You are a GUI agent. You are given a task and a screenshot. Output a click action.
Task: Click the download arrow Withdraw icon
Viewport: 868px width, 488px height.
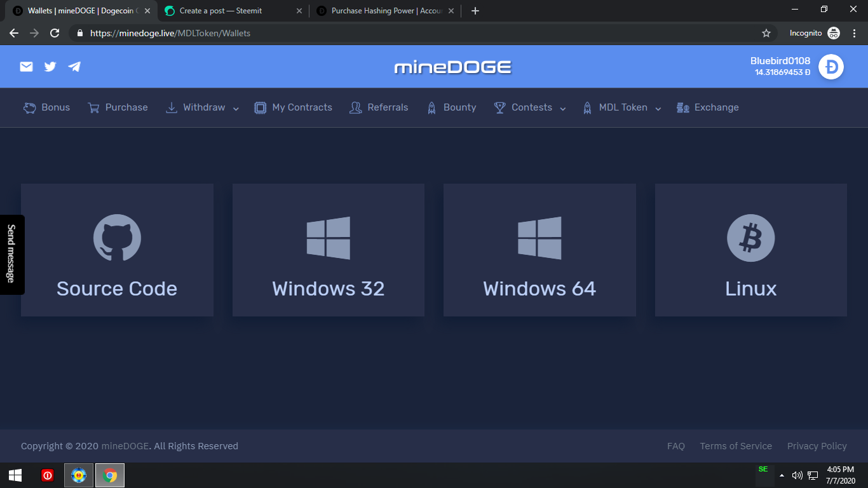(x=172, y=108)
